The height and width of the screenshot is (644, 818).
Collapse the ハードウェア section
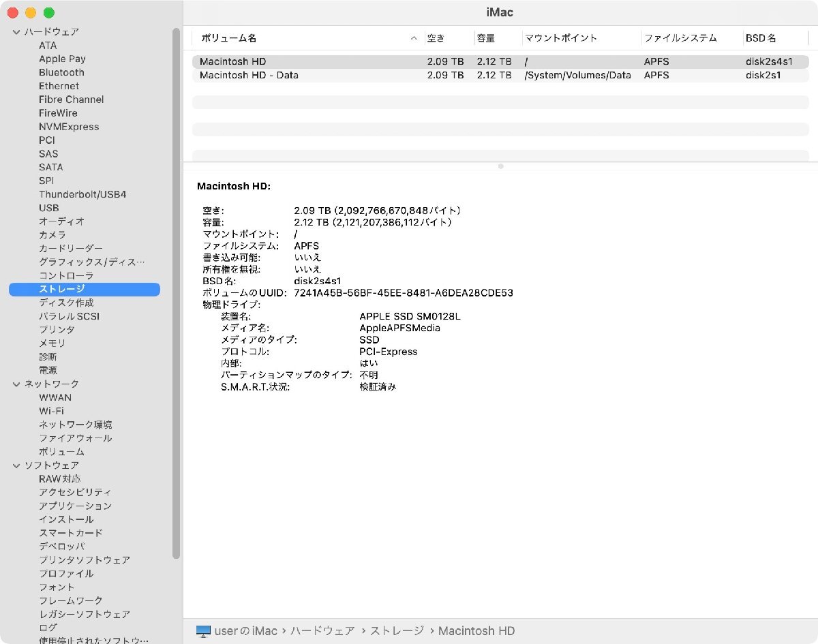point(16,32)
